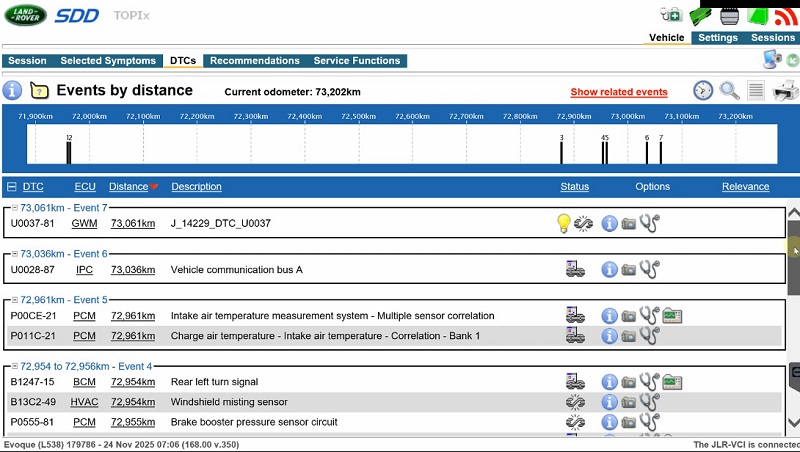Click broken-link status icon for U0037-81
800x452 pixels.
[583, 223]
